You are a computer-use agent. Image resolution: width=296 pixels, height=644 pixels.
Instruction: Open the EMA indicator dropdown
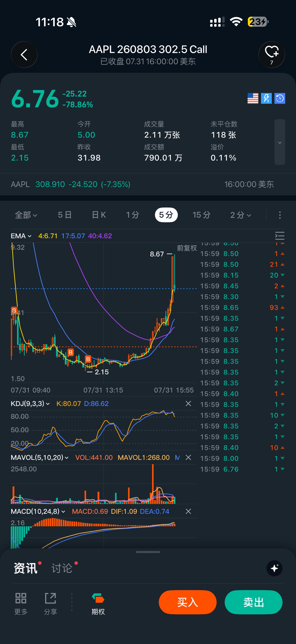coord(21,236)
